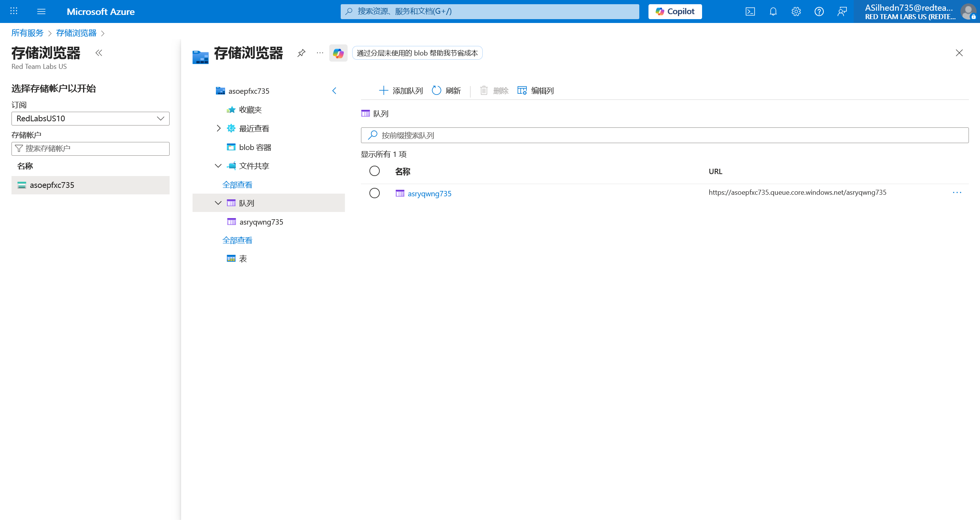The image size is (980, 520).
Task: Open the Azure portal hamburger menu
Action: [x=41, y=11]
